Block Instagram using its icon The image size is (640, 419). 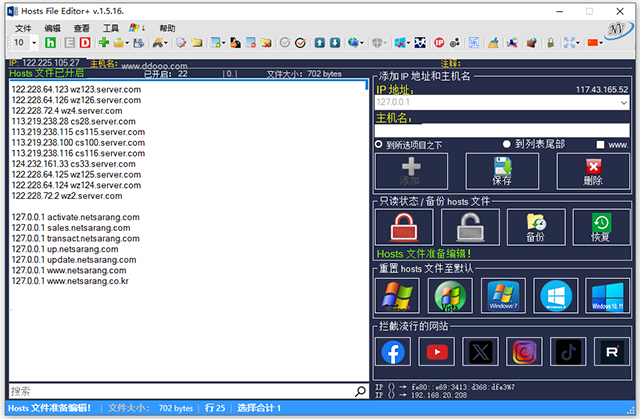[x=524, y=352]
